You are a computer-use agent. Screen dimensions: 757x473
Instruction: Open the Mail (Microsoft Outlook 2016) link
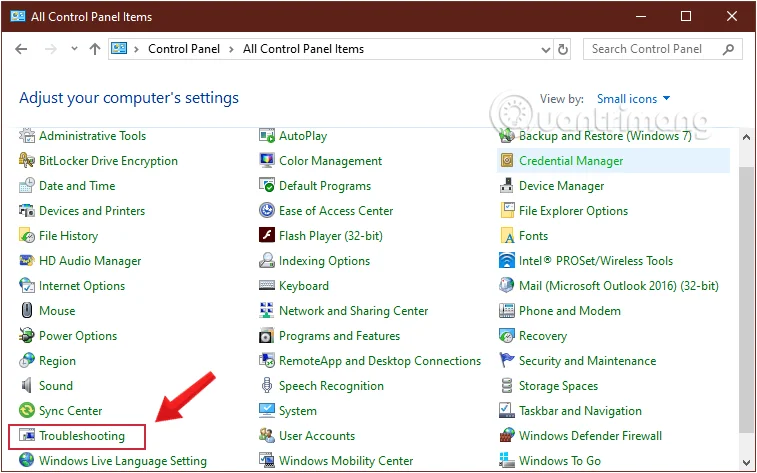[x=618, y=286]
